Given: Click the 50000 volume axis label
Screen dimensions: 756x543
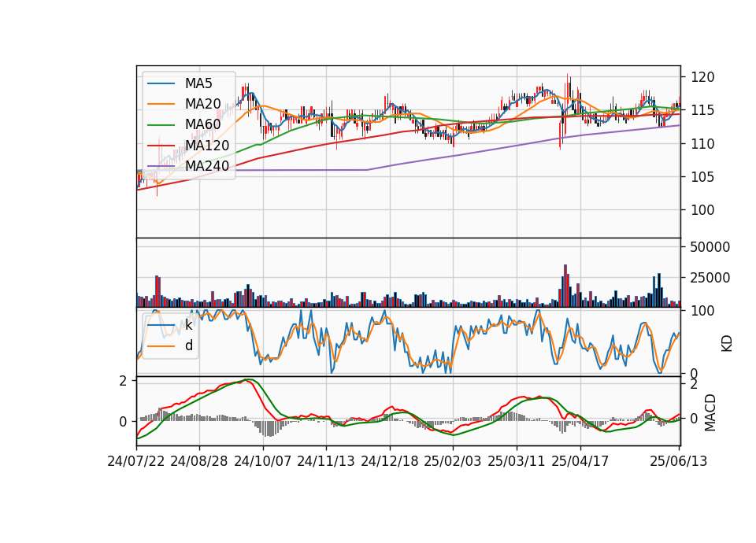Looking at the screenshot, I should coord(710,247).
